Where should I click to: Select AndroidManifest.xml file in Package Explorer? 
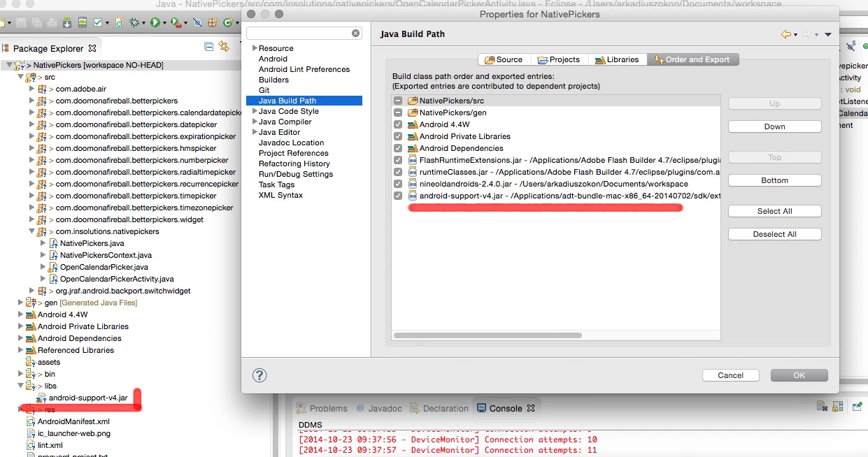click(x=73, y=421)
